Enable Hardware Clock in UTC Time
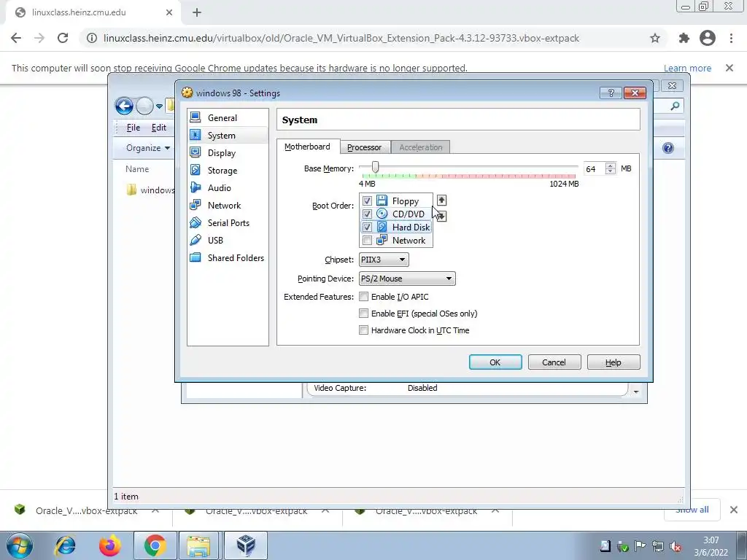This screenshot has width=747, height=560. tap(363, 330)
